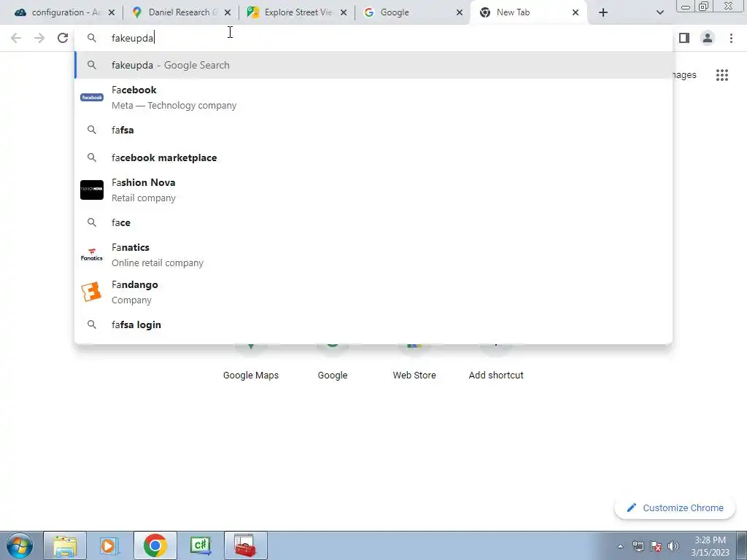The image size is (747, 560).
Task: Open the C# application in taskbar
Action: pos(200,545)
